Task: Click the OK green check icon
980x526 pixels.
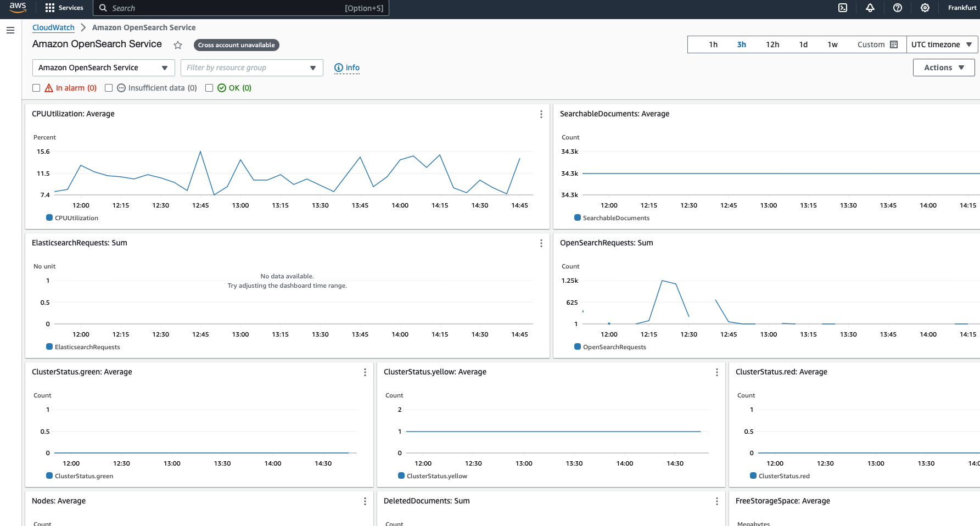Action: coord(222,88)
